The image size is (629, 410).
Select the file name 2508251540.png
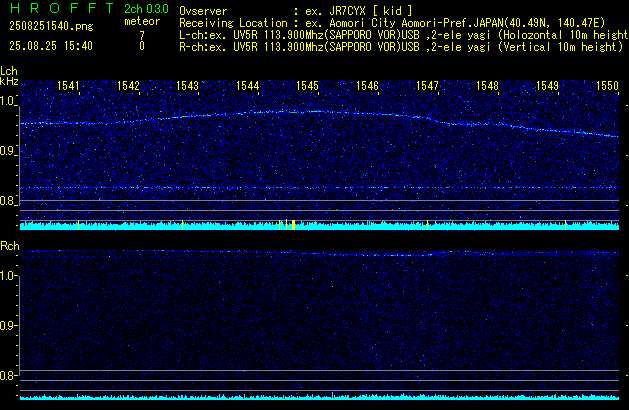(x=51, y=26)
